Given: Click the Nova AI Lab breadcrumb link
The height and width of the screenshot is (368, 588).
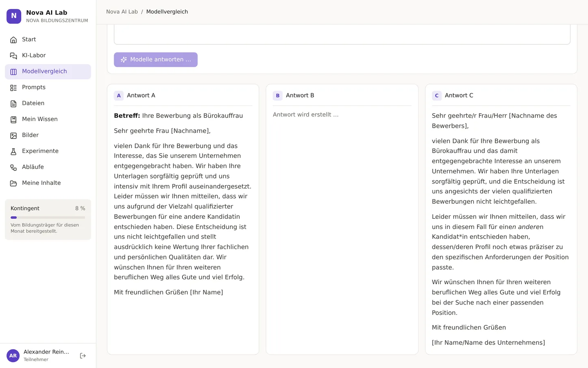Looking at the screenshot, I should 122,12.
